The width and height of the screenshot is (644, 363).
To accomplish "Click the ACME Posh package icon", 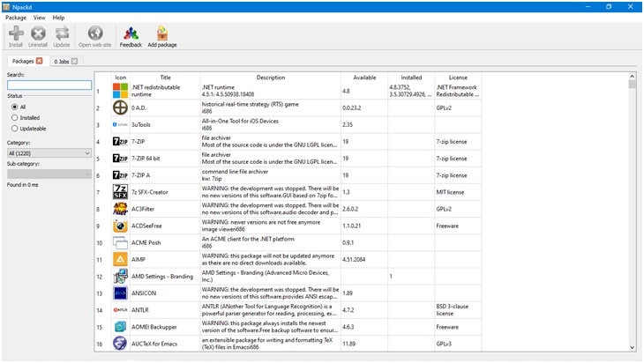I will [x=120, y=242].
